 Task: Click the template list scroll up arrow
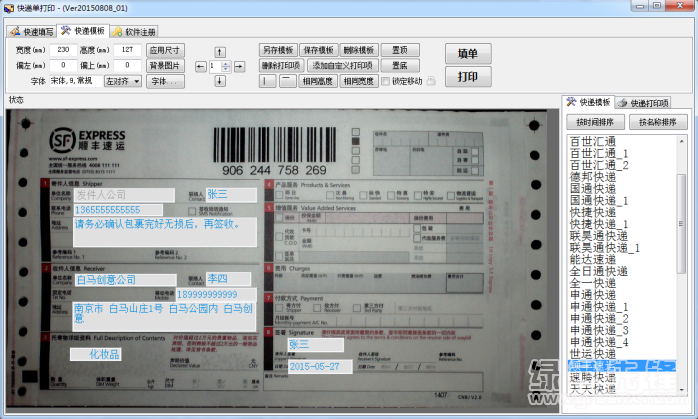pyautogui.click(x=681, y=141)
